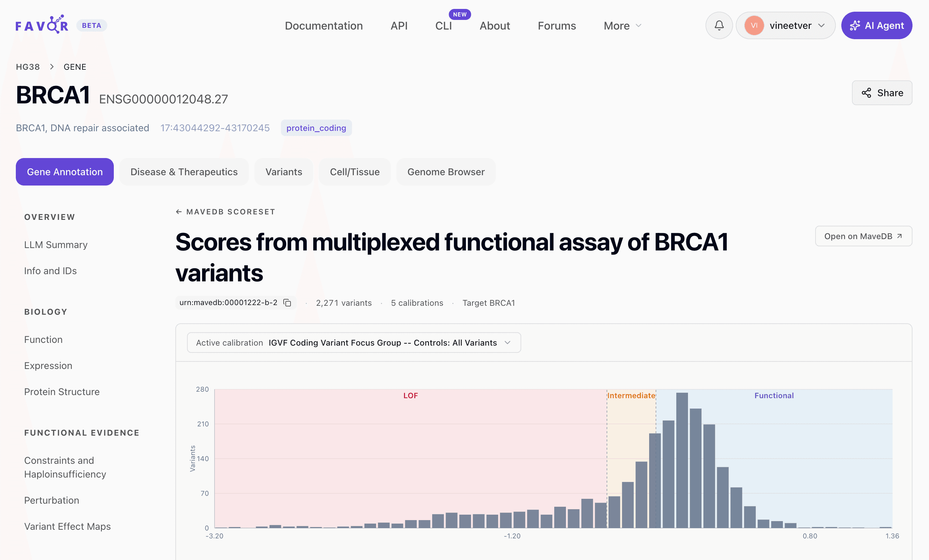Click the protein_coding badge

316,128
